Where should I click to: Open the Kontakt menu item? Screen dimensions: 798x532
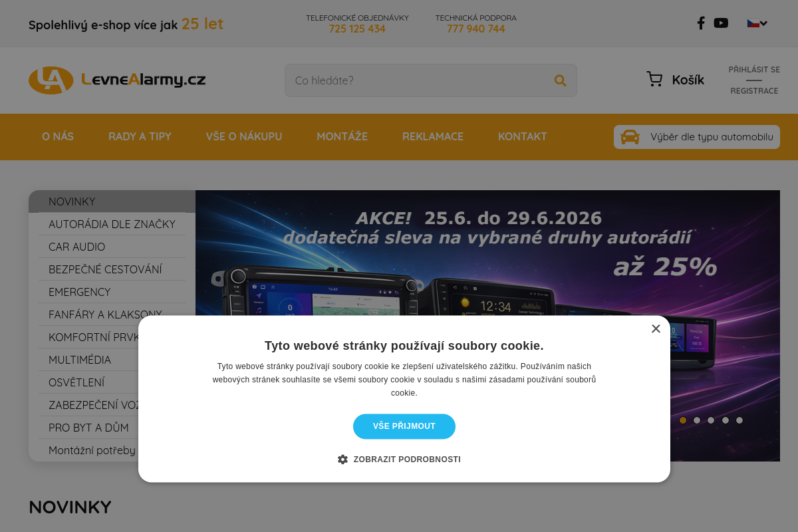coord(523,136)
